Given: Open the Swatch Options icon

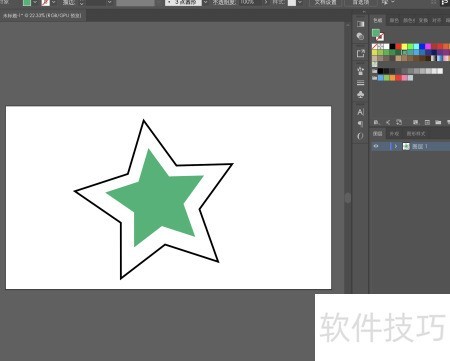Looking at the screenshot, I should (x=427, y=122).
